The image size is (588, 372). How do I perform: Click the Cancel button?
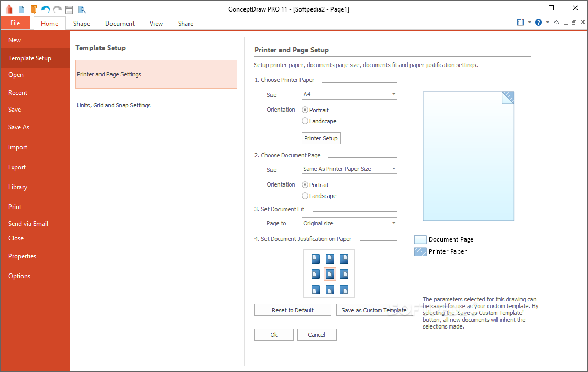point(317,335)
